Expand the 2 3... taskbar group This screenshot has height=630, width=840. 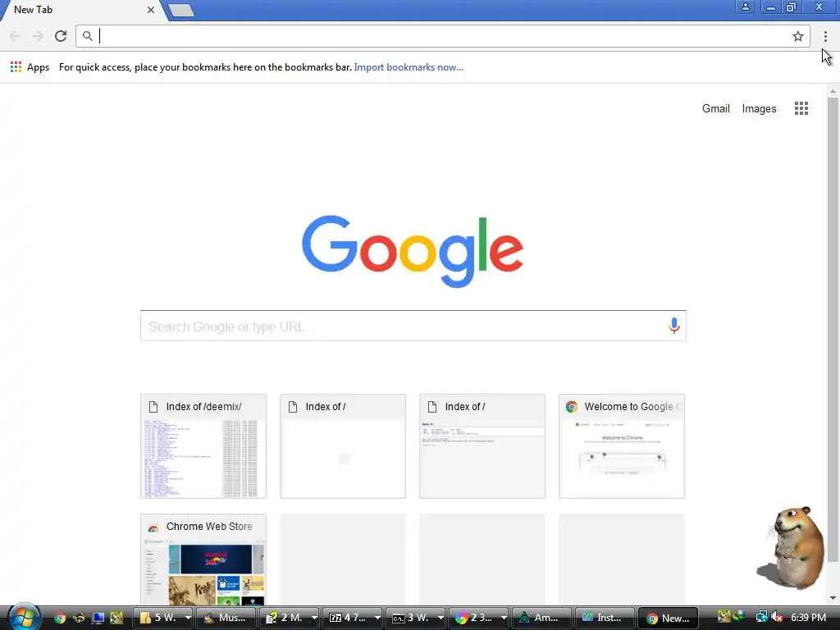(479, 618)
